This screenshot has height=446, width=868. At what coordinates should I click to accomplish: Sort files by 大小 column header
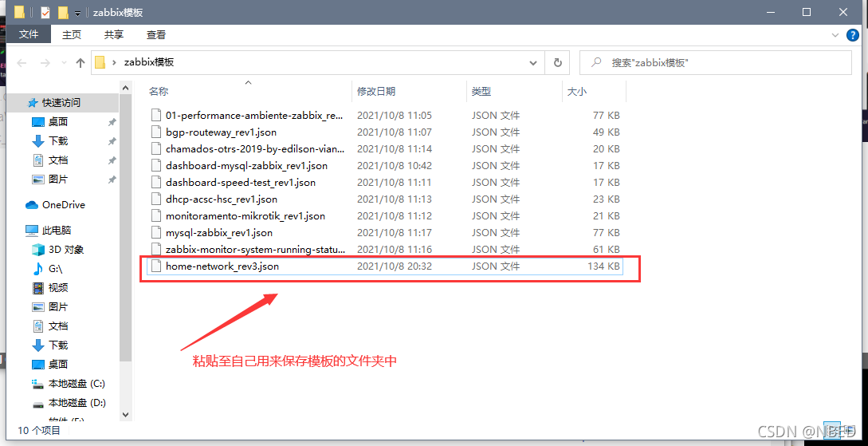tap(577, 92)
